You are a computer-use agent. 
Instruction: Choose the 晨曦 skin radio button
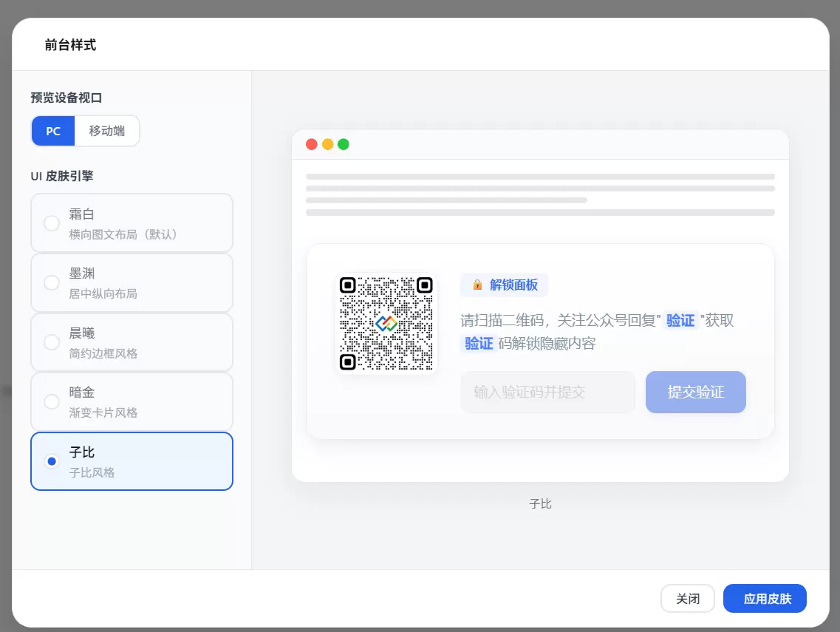pos(52,342)
